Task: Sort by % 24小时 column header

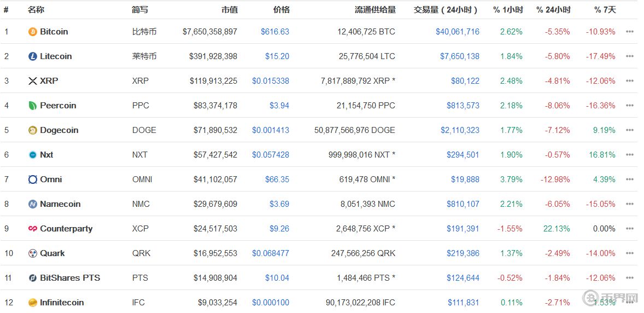Action: click(x=553, y=10)
